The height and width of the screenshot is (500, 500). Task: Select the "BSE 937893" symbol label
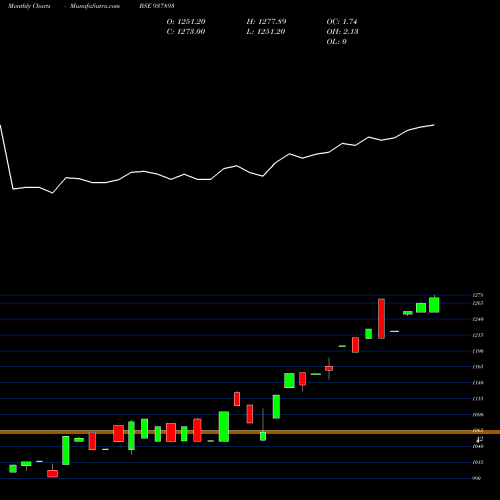(157, 6)
